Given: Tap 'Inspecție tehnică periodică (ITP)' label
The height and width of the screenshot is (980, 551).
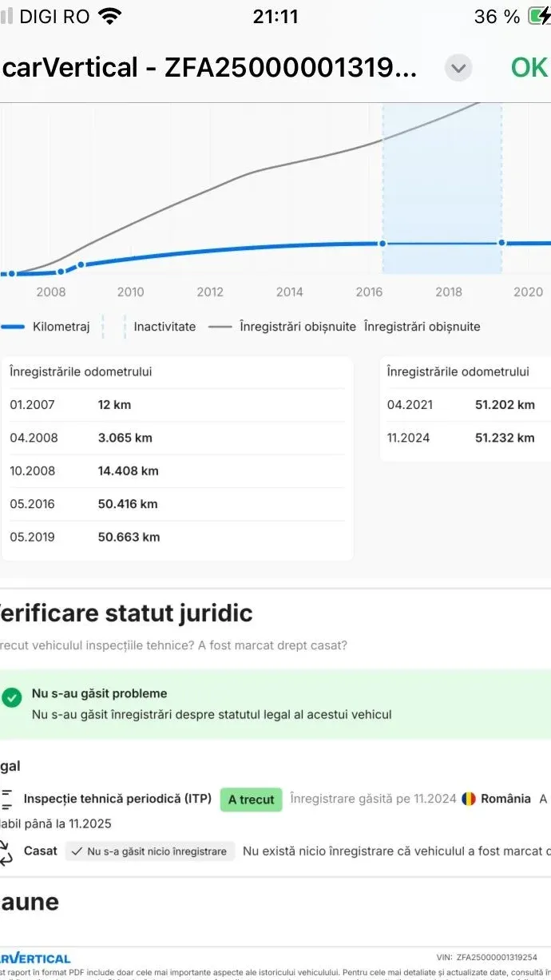Looking at the screenshot, I should (x=118, y=799).
